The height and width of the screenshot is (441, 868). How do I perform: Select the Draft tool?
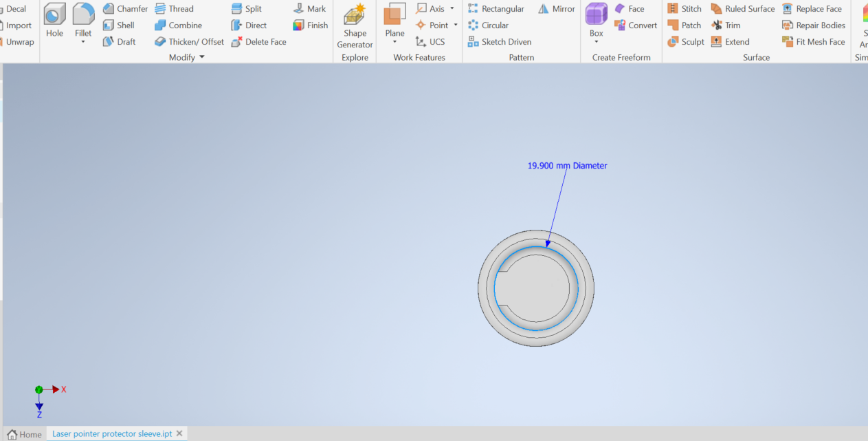[x=120, y=42]
